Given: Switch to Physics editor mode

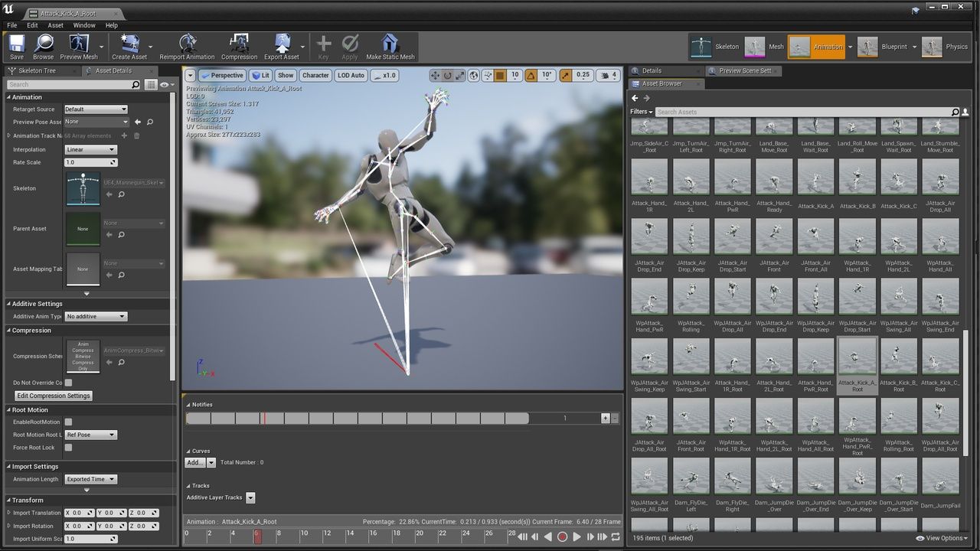Looking at the screenshot, I should (946, 47).
